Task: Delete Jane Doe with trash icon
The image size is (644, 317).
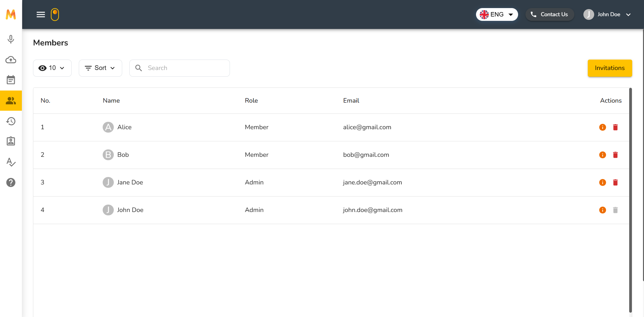Action: [615, 182]
